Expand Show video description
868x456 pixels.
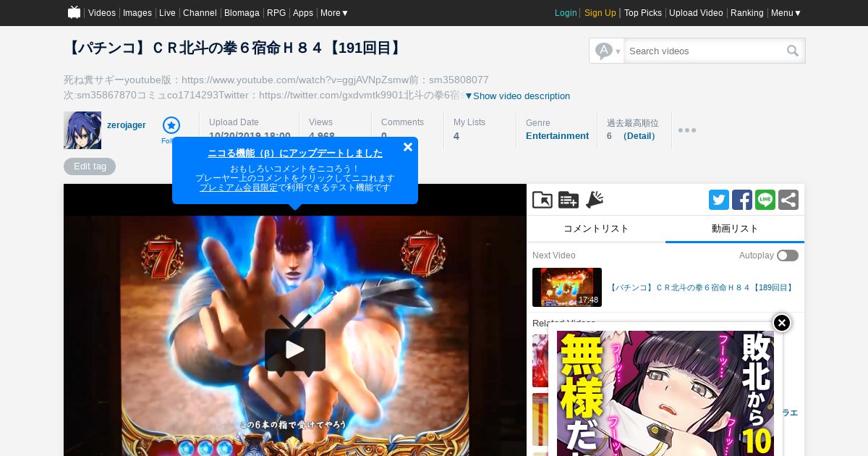517,96
